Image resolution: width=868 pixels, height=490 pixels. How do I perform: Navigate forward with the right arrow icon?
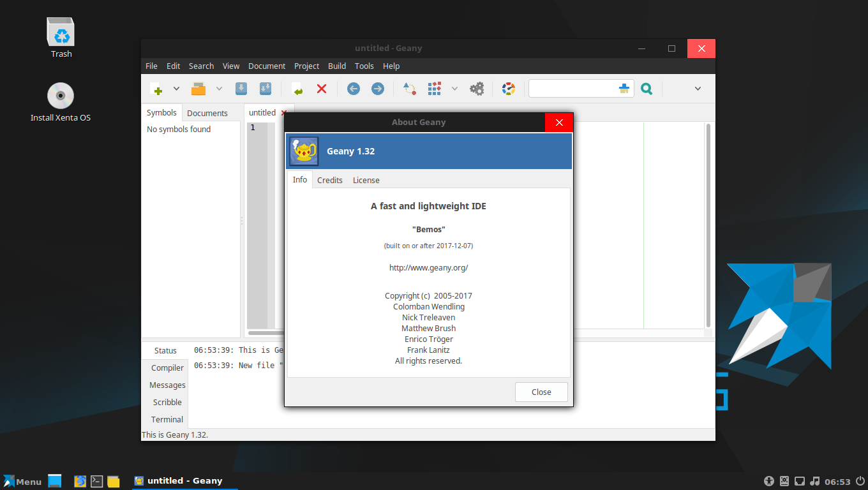click(378, 89)
